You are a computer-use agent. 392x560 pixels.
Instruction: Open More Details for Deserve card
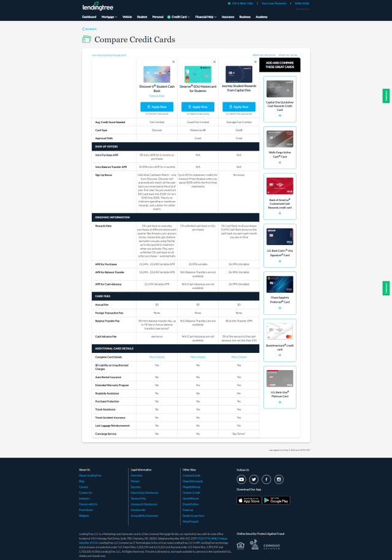point(198,357)
